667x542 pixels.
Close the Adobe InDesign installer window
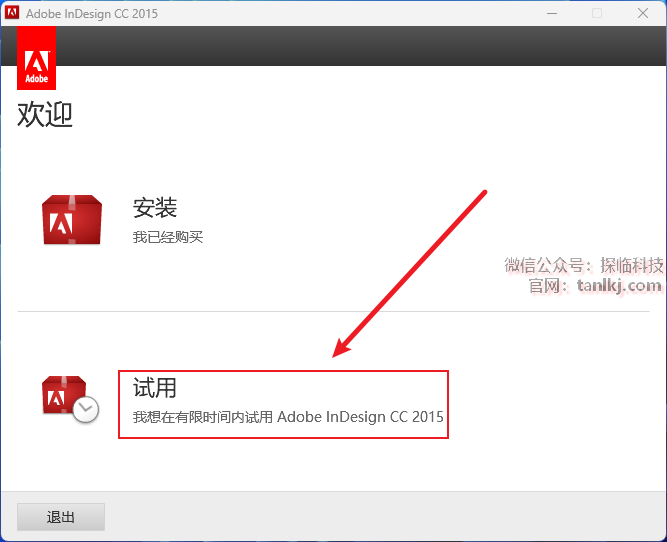pos(643,14)
